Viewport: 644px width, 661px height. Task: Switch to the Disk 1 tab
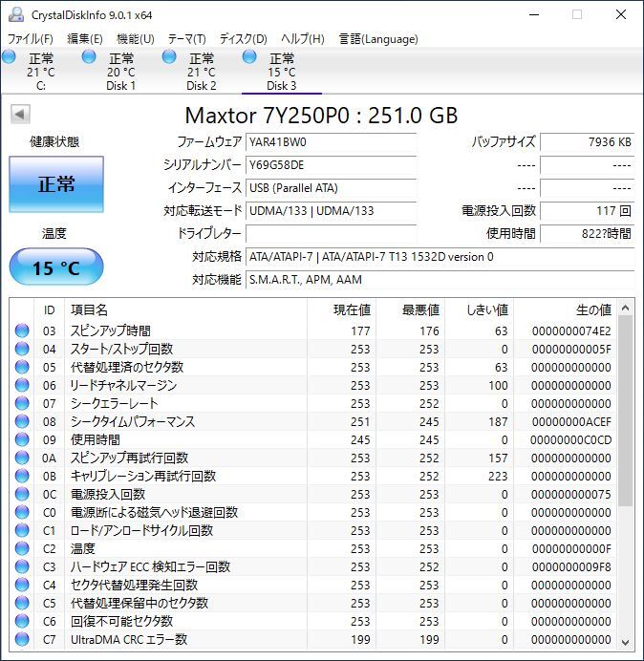pos(121,71)
